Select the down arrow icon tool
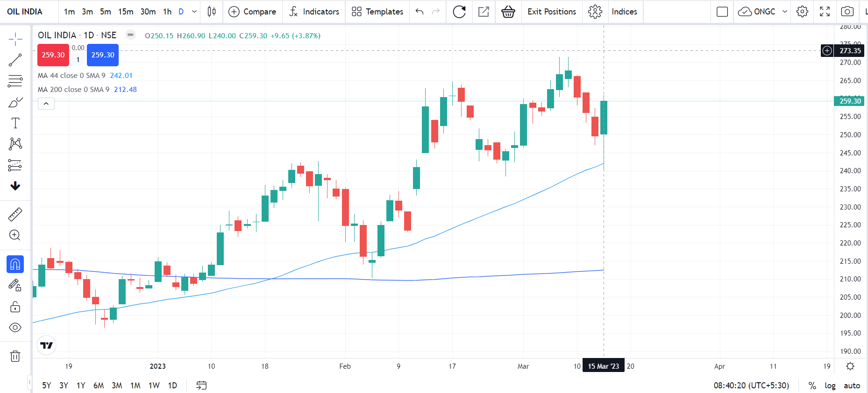 click(15, 186)
